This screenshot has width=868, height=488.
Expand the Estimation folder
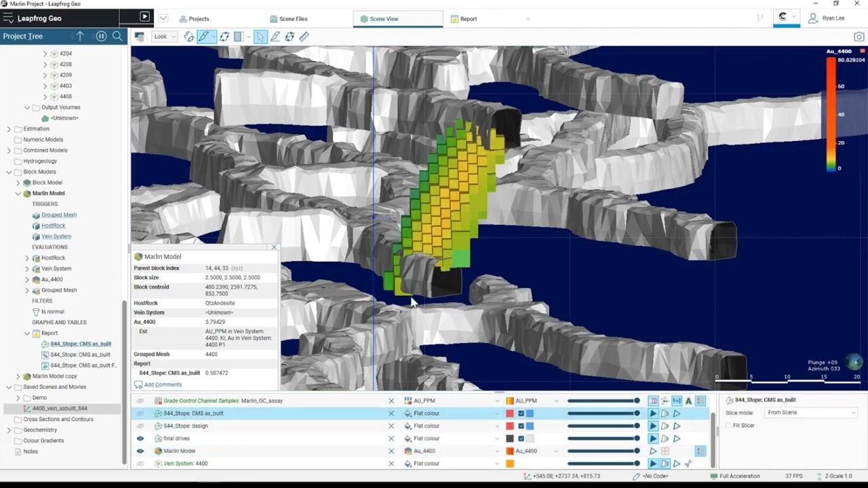pyautogui.click(x=9, y=129)
